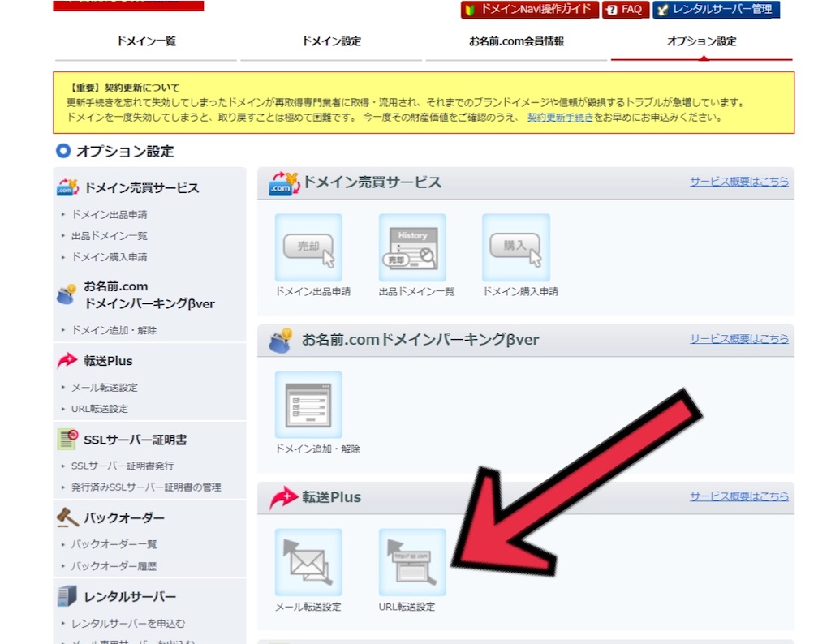Click sidebar link ドメイン出品申請
The width and height of the screenshot is (831, 644).
110,214
